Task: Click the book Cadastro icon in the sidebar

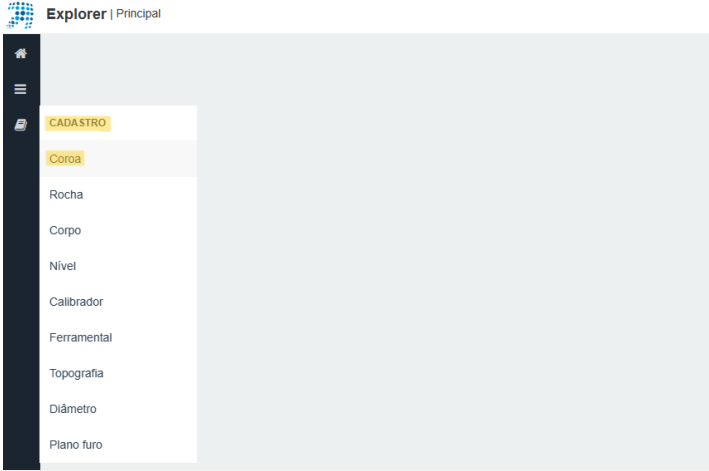Action: coord(20,125)
